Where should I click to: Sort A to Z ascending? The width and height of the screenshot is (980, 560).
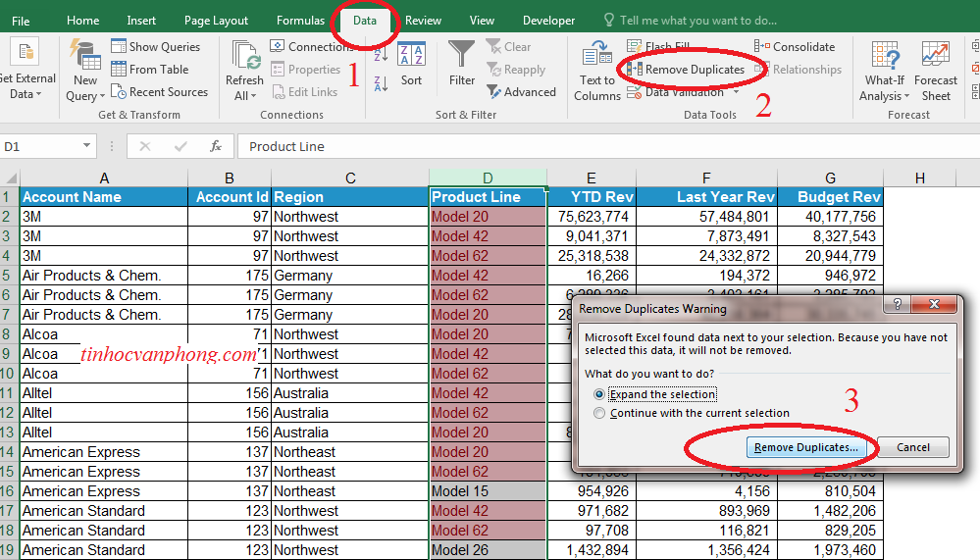click(x=381, y=53)
